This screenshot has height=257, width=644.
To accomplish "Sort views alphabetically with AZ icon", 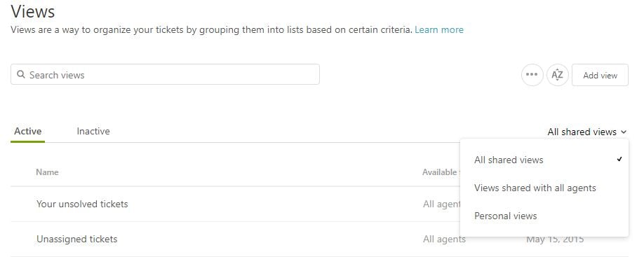I will click(557, 75).
